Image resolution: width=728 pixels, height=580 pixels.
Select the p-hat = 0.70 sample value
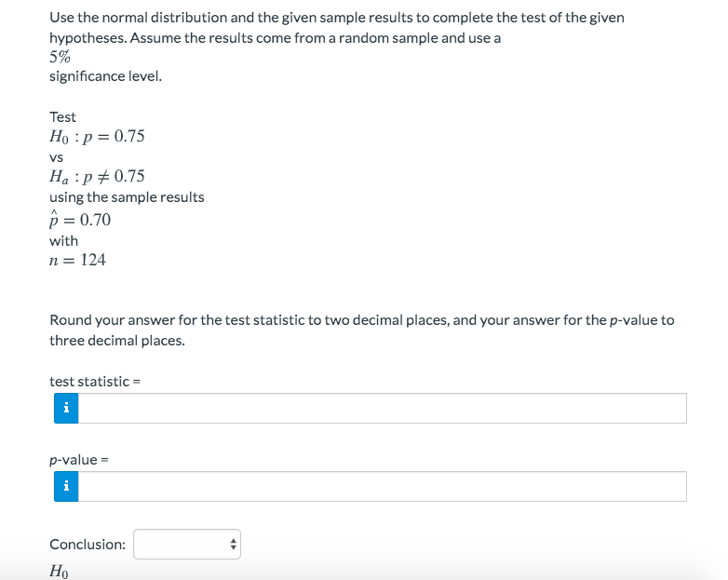coord(80,219)
